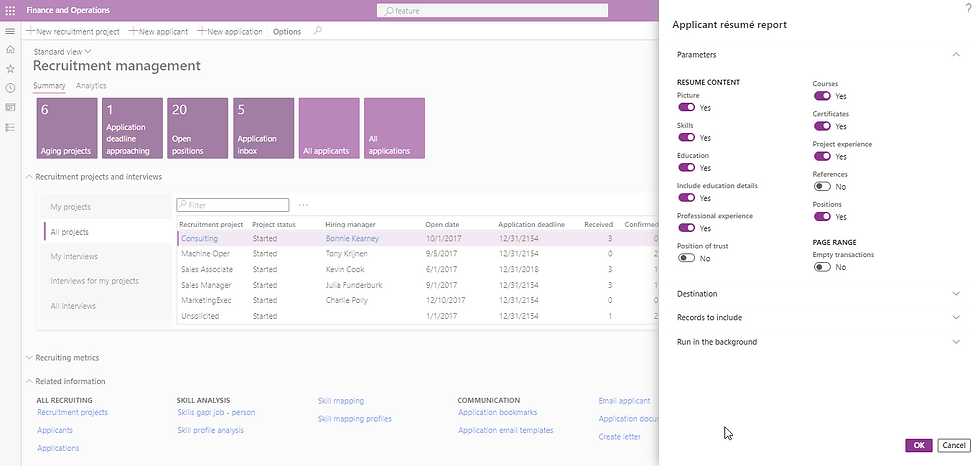Select the Sales Manager row
Image resolution: width=980 pixels, height=466 pixels.
418,285
